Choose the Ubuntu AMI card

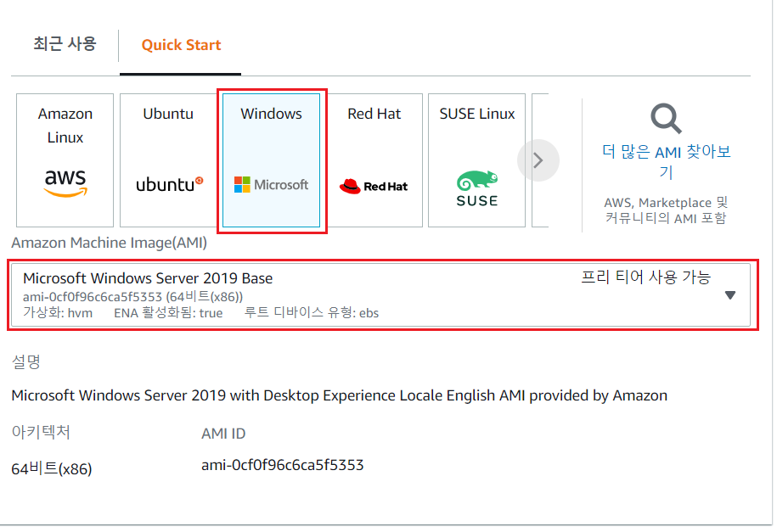168,160
